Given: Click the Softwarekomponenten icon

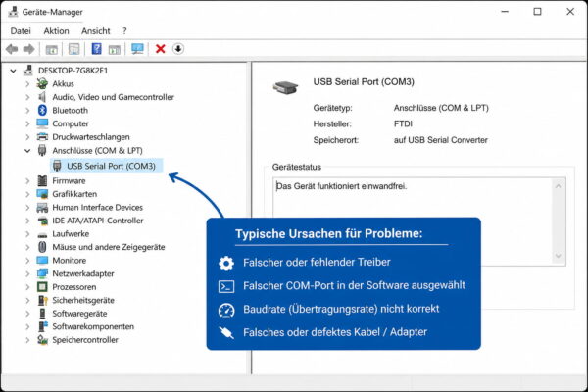Looking at the screenshot, I should coord(43,326).
